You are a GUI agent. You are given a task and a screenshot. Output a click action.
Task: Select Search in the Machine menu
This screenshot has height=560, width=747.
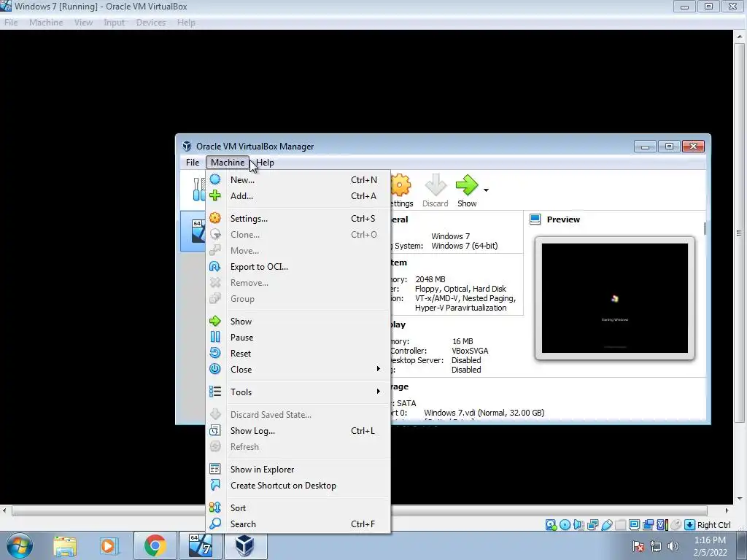point(298,524)
